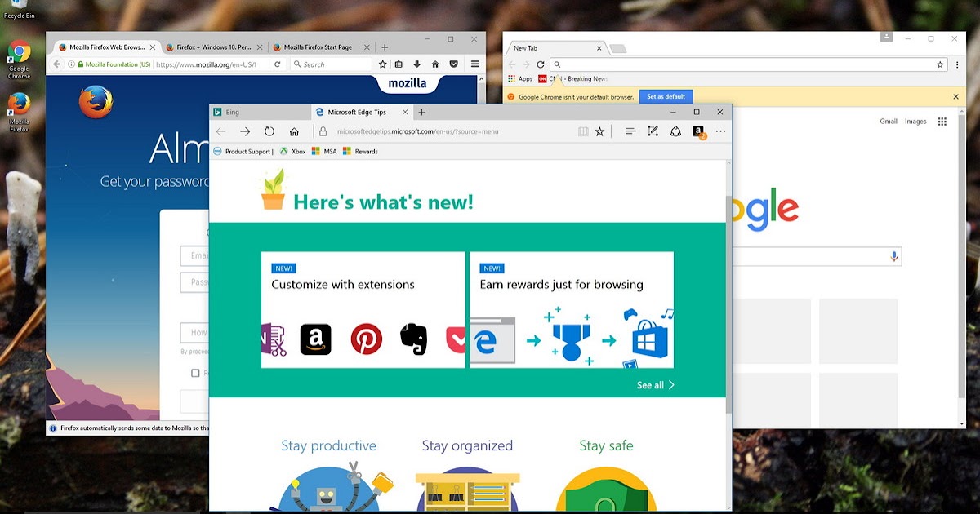
Task: Click Edge back arrow
Action: (220, 131)
